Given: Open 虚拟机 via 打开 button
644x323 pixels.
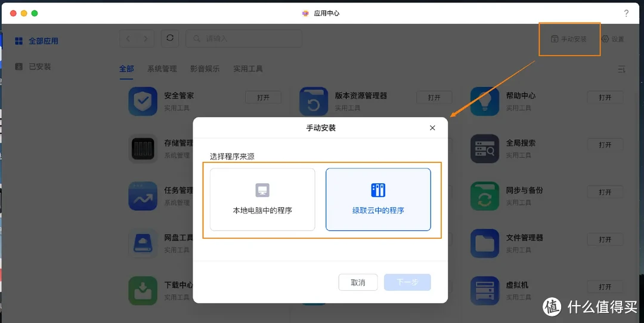Looking at the screenshot, I should coord(605,287).
